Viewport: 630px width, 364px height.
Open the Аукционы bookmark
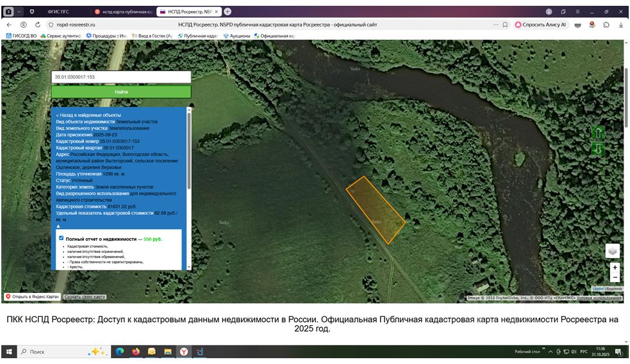pos(236,35)
